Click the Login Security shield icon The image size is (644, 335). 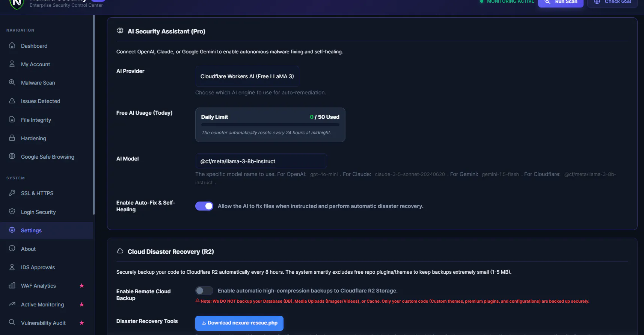coord(12,212)
